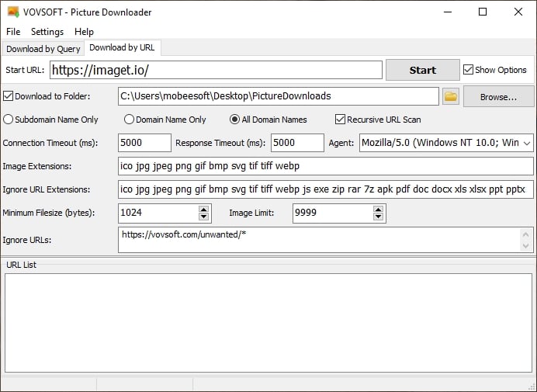537x392 pixels.
Task: Increase the Minimum Filesize value with up arrow
Action: tap(203, 210)
